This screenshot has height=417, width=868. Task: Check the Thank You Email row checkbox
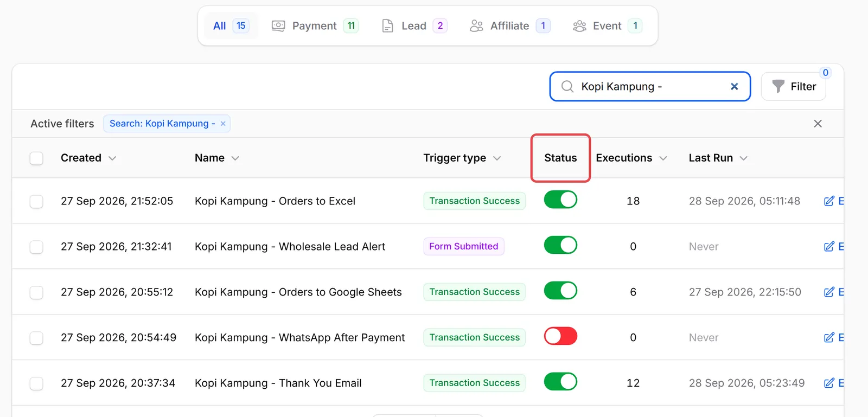point(36,384)
